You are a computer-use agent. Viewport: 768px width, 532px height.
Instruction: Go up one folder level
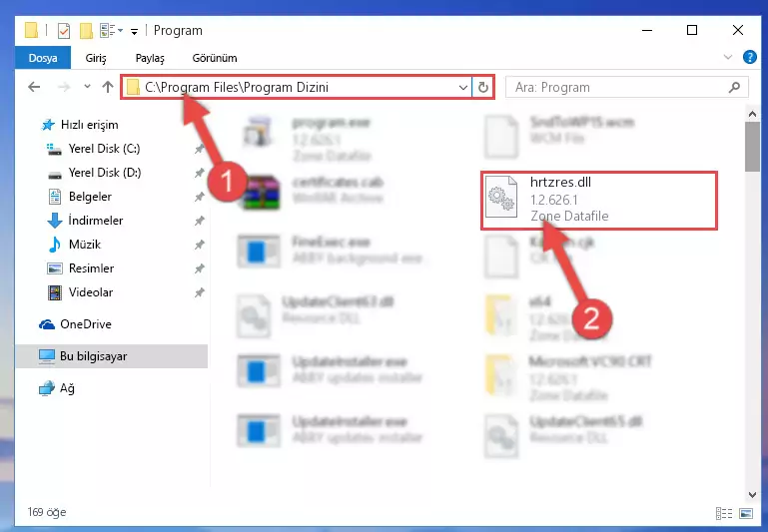click(x=108, y=87)
